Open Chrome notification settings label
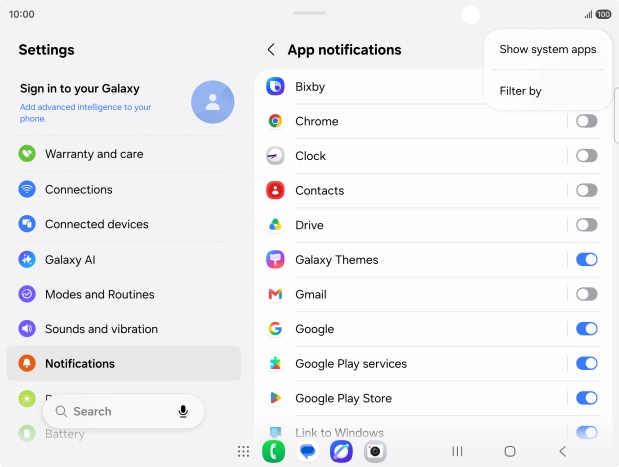 pos(317,121)
